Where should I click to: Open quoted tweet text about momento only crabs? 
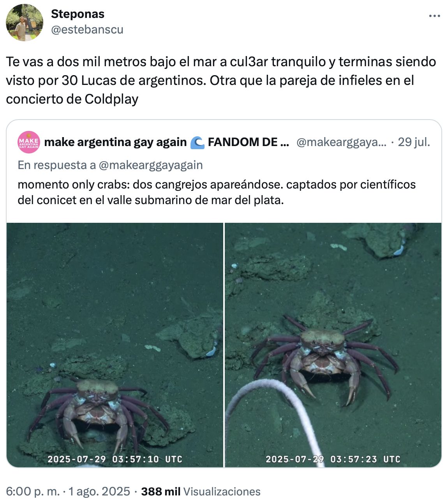point(217,192)
